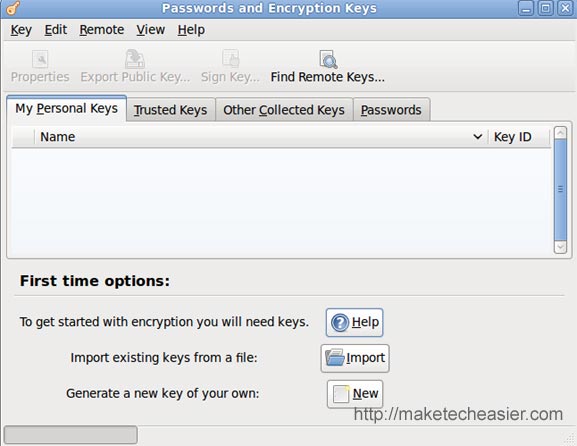Click the Sign Key toolbar icon
The image size is (577, 446).
click(231, 59)
